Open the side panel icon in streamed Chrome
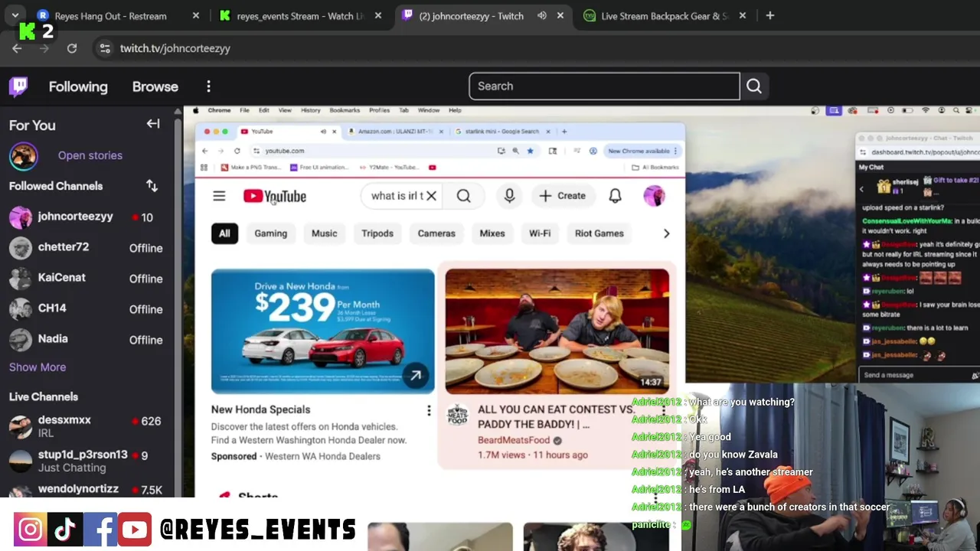 click(x=553, y=151)
